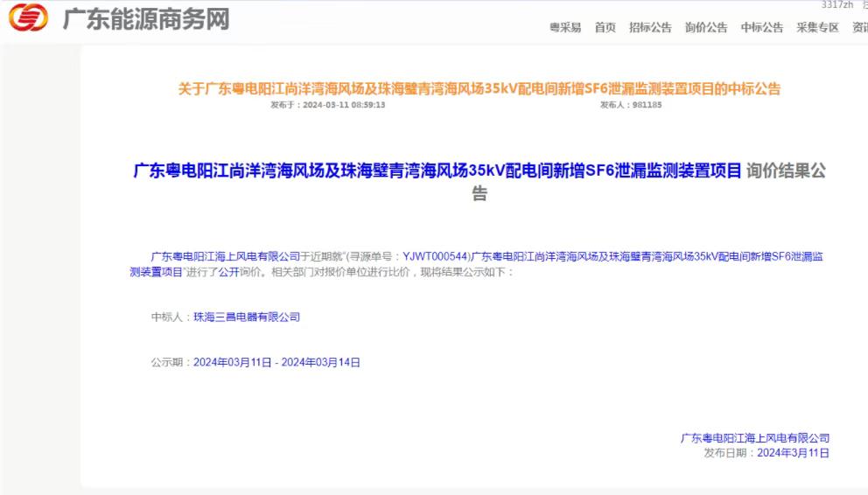
Task: Open the 招标公告 menu item
Action: 650,28
